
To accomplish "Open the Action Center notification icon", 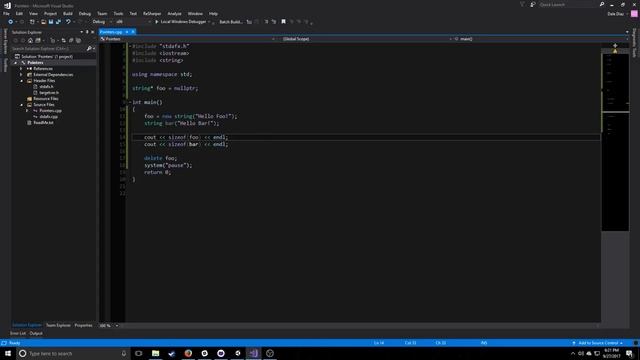I will click(630, 353).
